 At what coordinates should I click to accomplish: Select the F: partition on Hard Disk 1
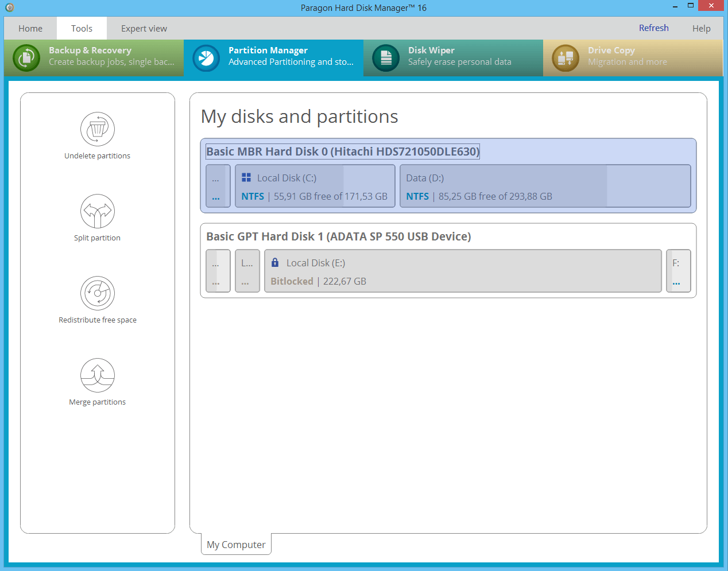point(679,270)
